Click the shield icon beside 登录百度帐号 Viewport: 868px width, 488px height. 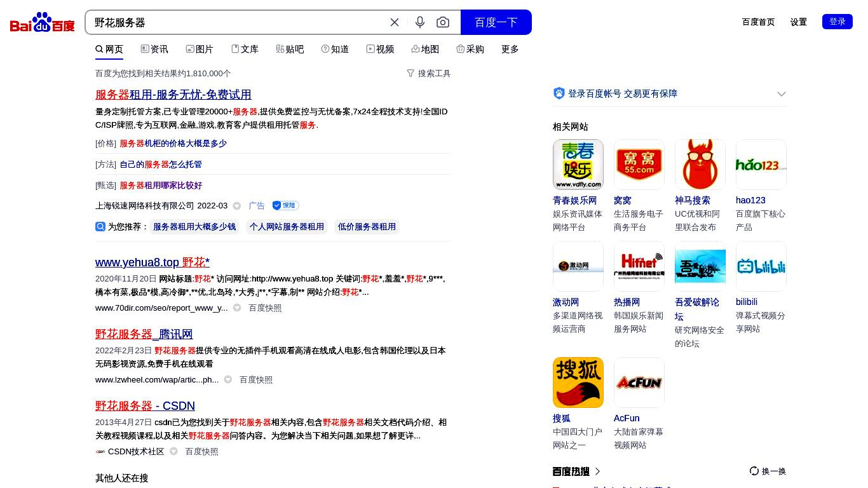[x=559, y=93]
